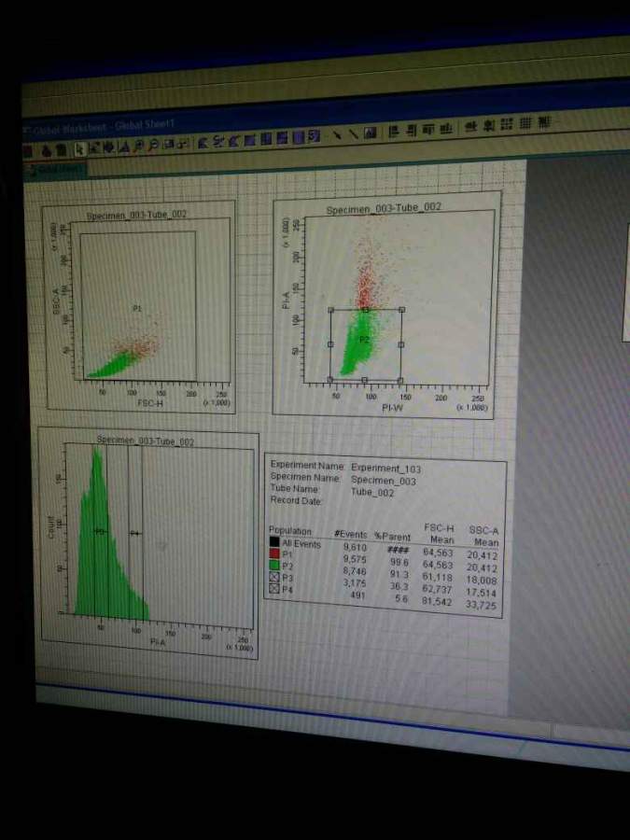The image size is (630, 840).
Task: Grab the top-left handle of P2 gate
Action: coord(330,310)
